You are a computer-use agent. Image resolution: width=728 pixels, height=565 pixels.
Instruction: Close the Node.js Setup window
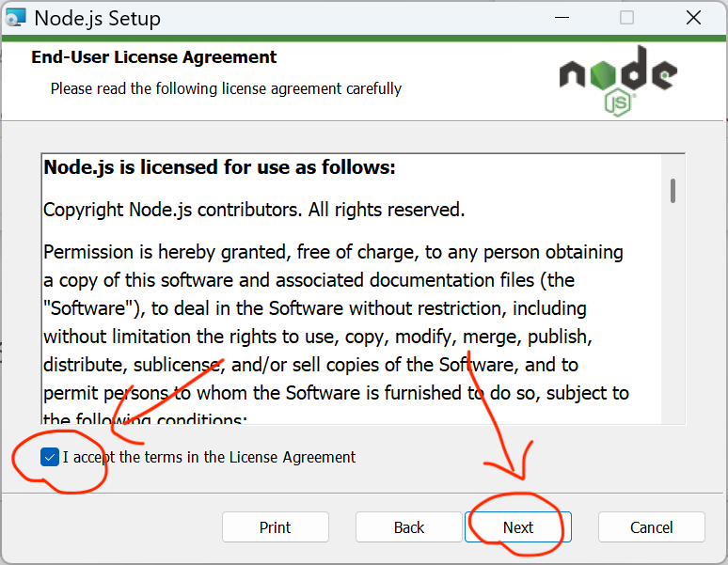[692, 18]
